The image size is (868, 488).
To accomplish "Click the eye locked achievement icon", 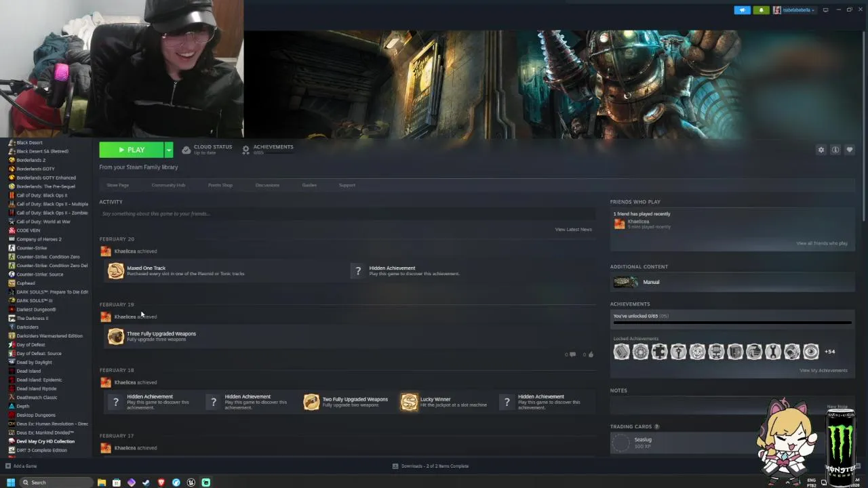I will tap(811, 352).
